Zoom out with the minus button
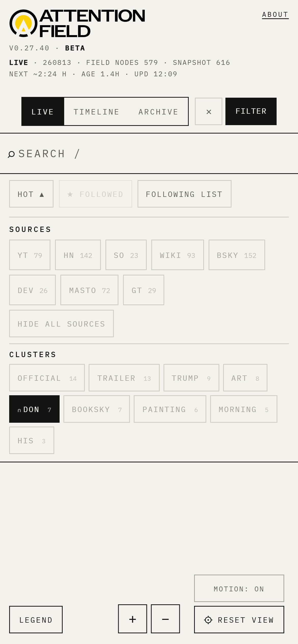The width and height of the screenshot is (298, 644). tap(165, 619)
